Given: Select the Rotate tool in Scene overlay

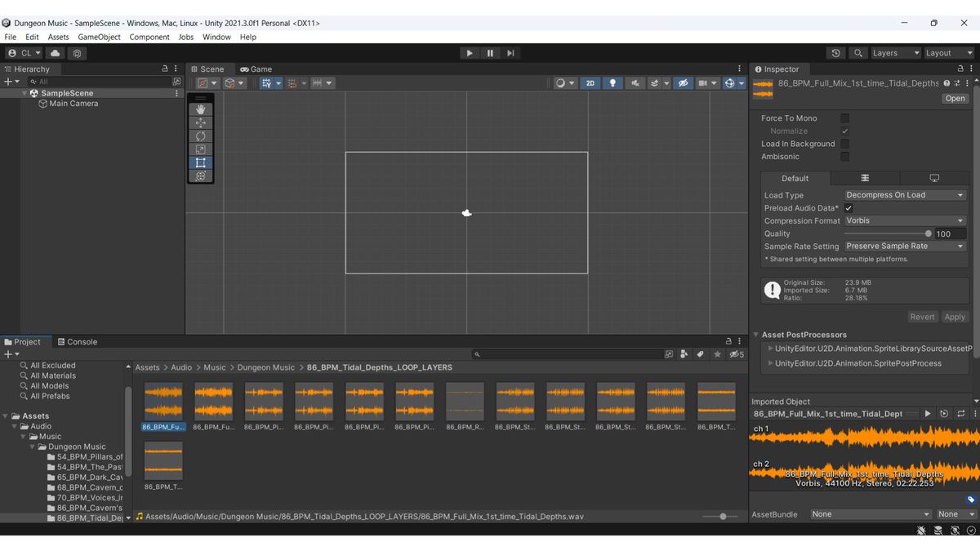Looking at the screenshot, I should (201, 136).
